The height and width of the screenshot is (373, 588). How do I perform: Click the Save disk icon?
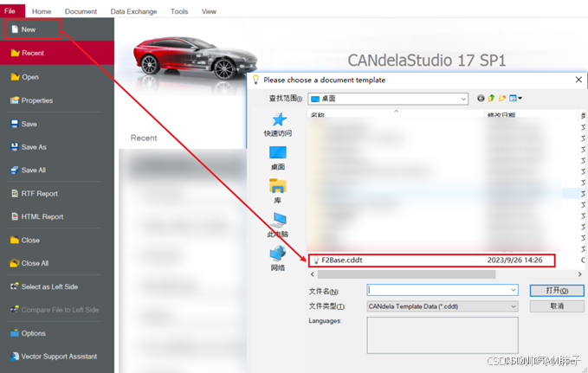pyautogui.click(x=15, y=124)
